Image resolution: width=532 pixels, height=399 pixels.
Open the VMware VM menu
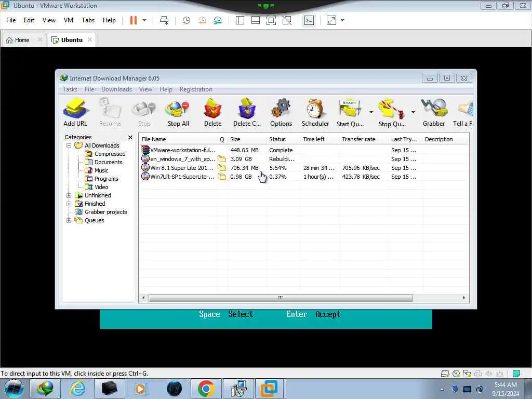click(x=69, y=20)
